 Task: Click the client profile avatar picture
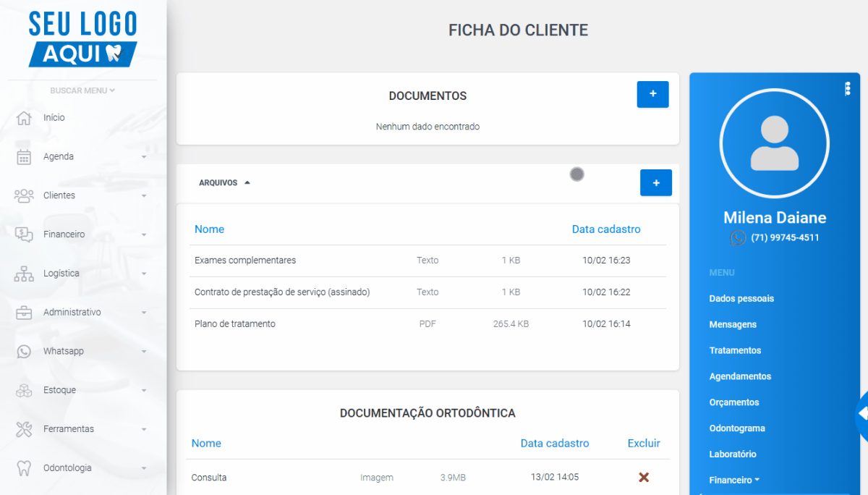[775, 143]
